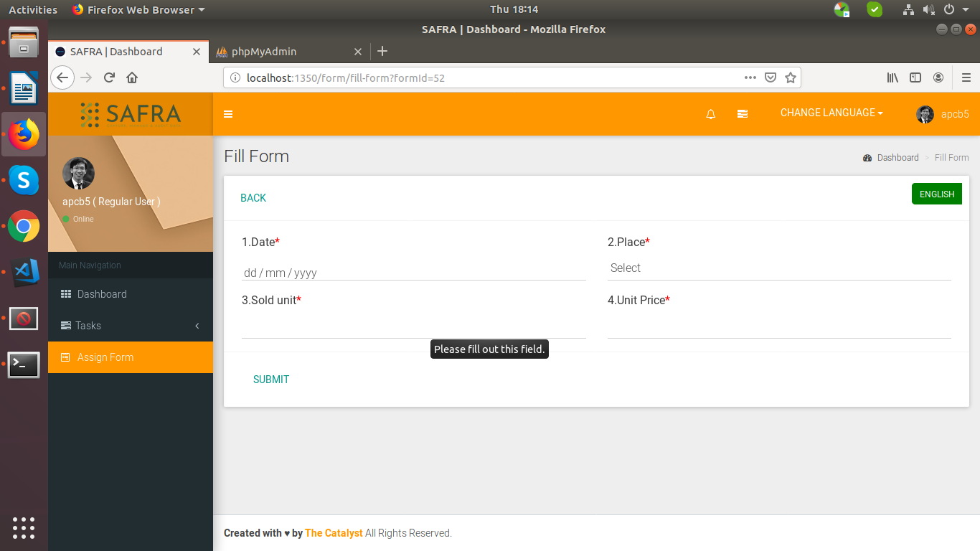Expand the CHANGE LANGUAGE dropdown
The height and width of the screenshot is (551, 980).
click(831, 113)
